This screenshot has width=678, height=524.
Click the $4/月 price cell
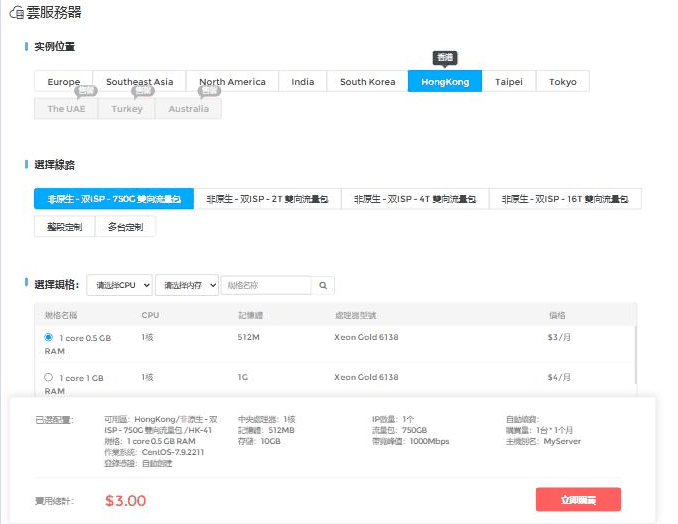click(x=559, y=377)
